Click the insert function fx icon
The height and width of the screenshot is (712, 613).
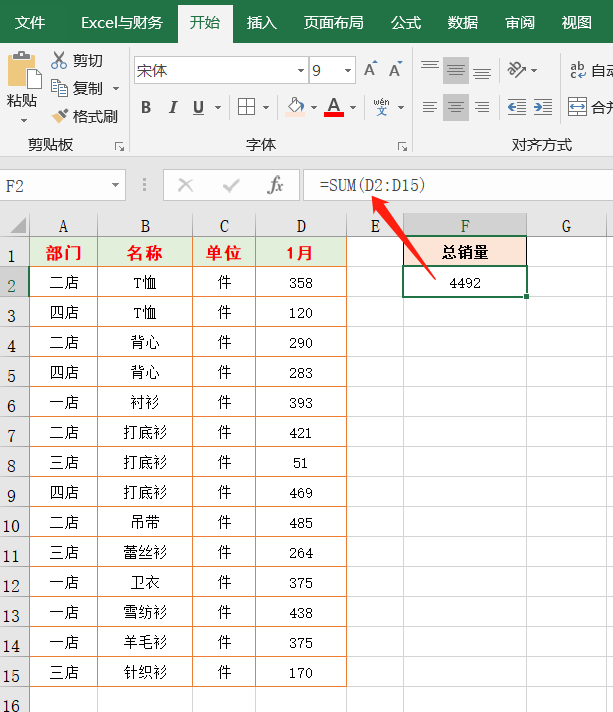pyautogui.click(x=275, y=185)
